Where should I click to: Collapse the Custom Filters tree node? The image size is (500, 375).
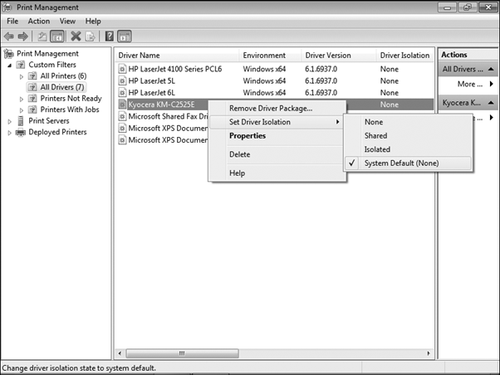point(10,65)
